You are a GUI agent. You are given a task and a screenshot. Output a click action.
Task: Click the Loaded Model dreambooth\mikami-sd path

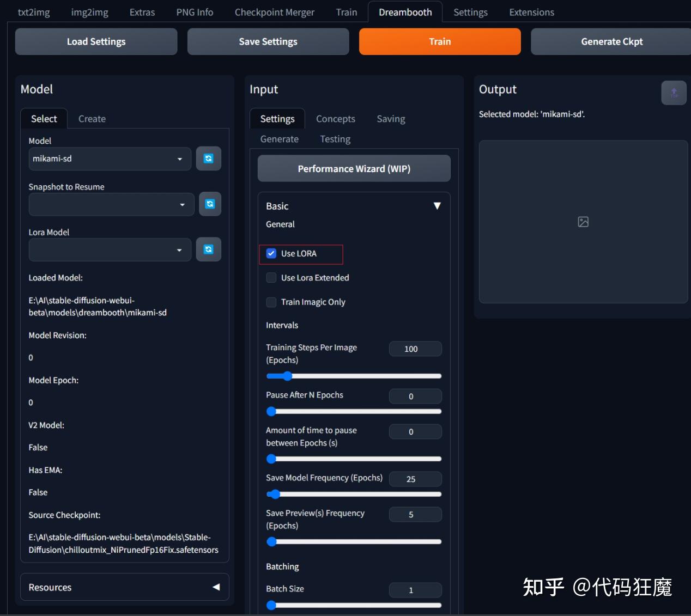(x=98, y=307)
